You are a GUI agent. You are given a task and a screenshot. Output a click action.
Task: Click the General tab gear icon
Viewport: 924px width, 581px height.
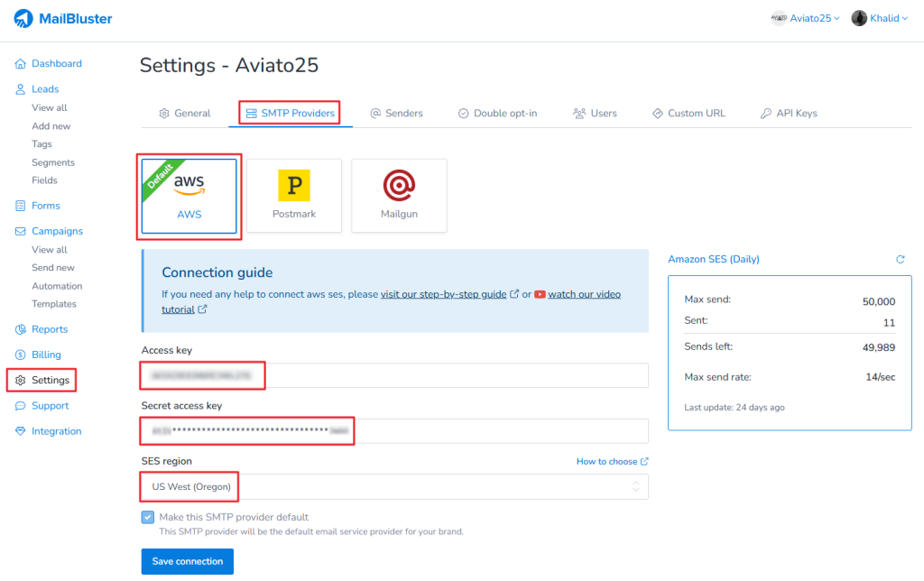164,113
